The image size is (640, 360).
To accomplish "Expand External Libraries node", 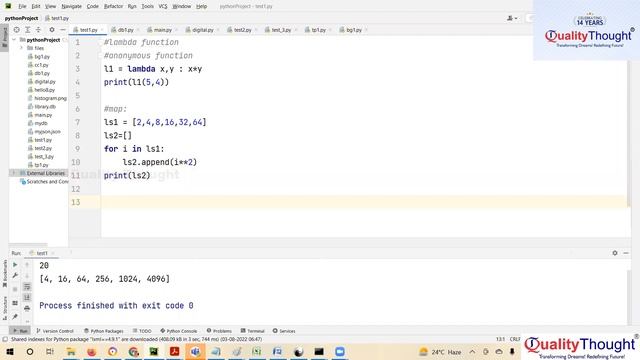I will pyautogui.click(x=14, y=173).
